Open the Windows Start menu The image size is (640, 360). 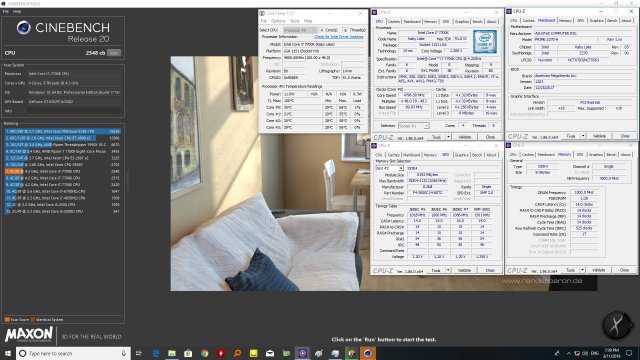8,353
